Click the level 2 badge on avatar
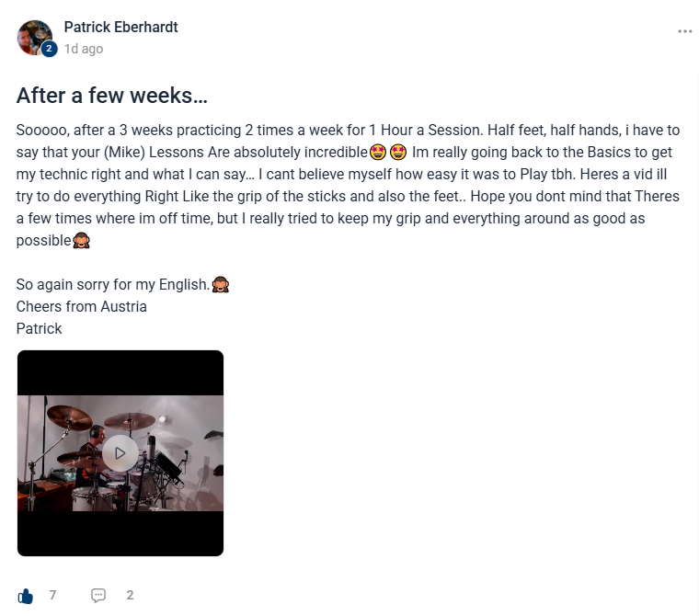This screenshot has height=616, width=699. coord(49,49)
